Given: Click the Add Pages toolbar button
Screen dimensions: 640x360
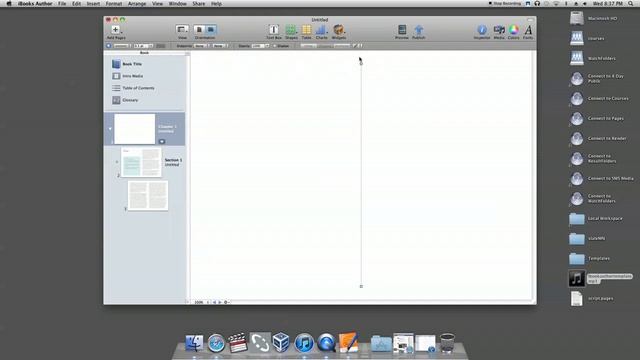Looking at the screenshot, I should point(116,31).
